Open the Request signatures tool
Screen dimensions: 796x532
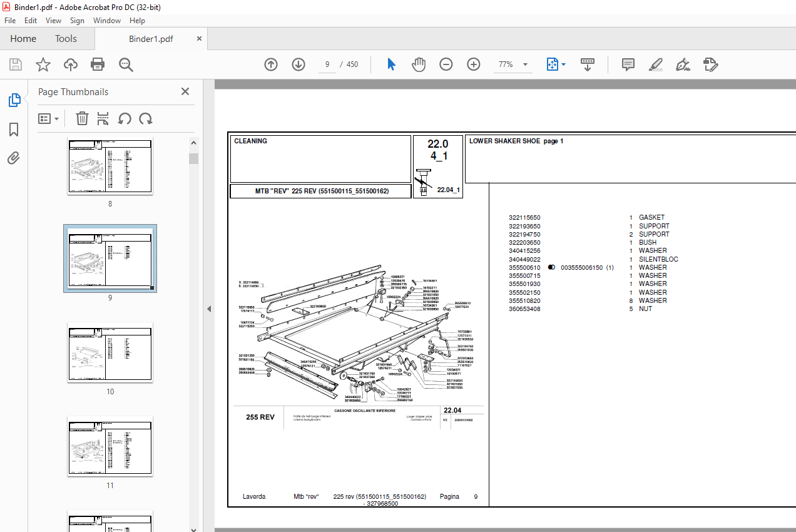click(710, 64)
